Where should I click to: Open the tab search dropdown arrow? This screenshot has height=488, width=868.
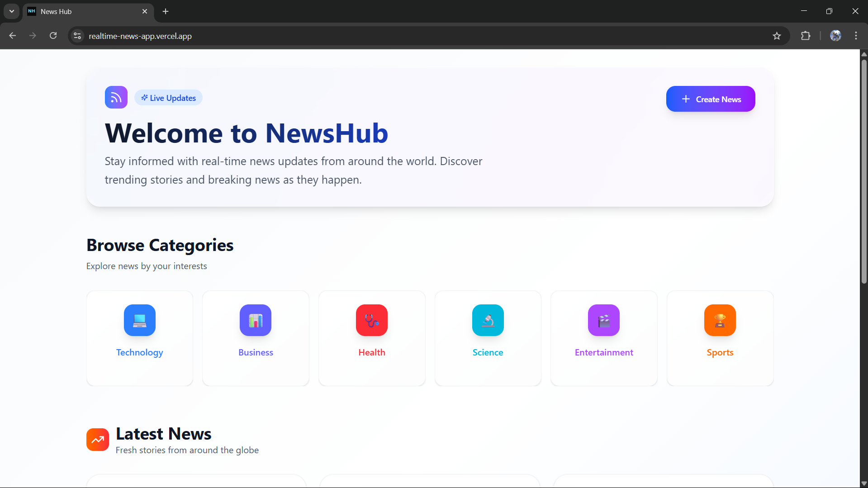point(11,11)
